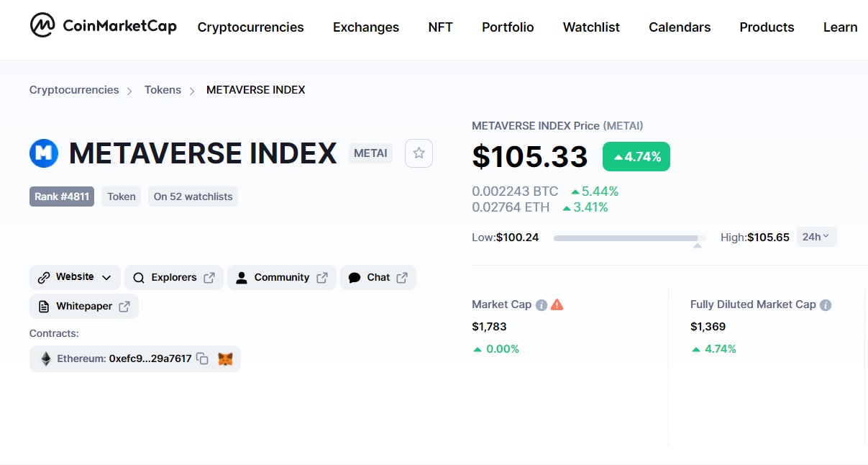Open the Community link
Image resolution: width=868 pixels, height=465 pixels.
click(281, 277)
